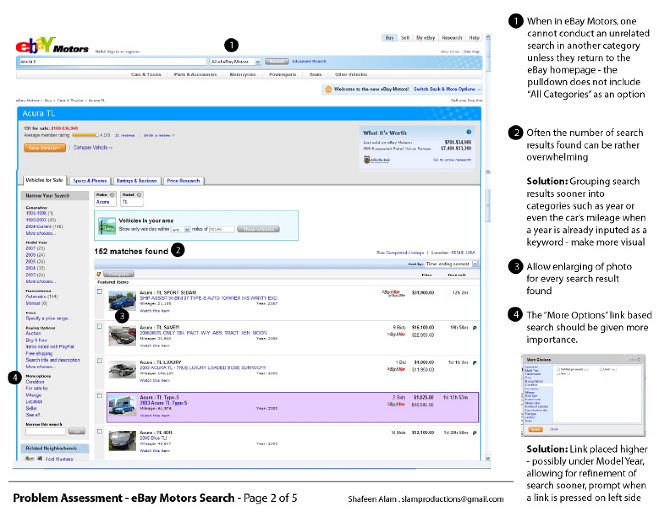
Task: Expand More choices under Generation
Action: point(41,233)
